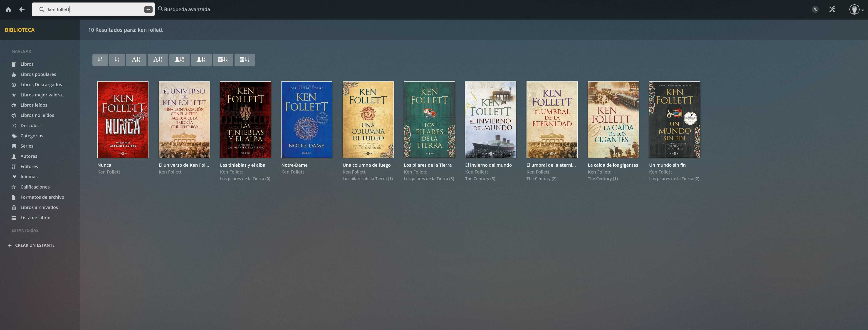Open the Nunca book cover

pos(123,119)
